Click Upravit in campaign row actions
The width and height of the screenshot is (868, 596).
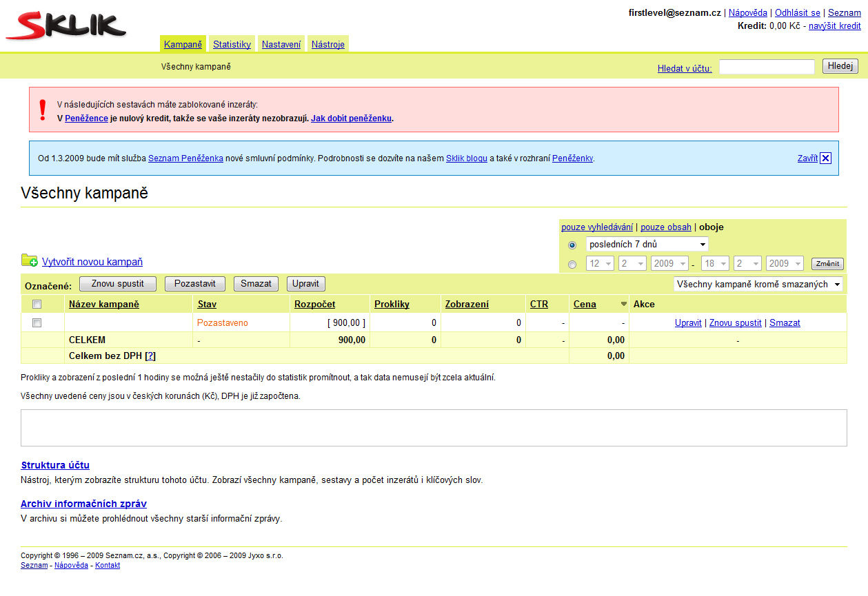pos(688,323)
